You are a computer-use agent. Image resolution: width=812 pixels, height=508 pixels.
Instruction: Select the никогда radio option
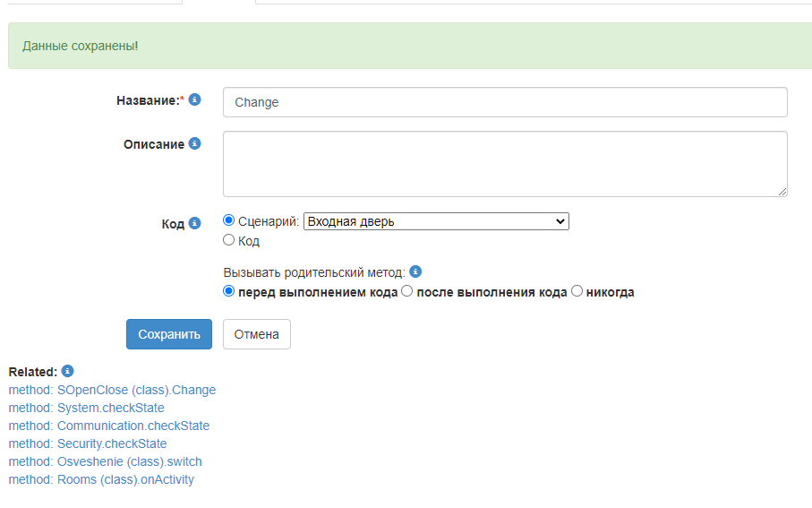[x=577, y=291]
